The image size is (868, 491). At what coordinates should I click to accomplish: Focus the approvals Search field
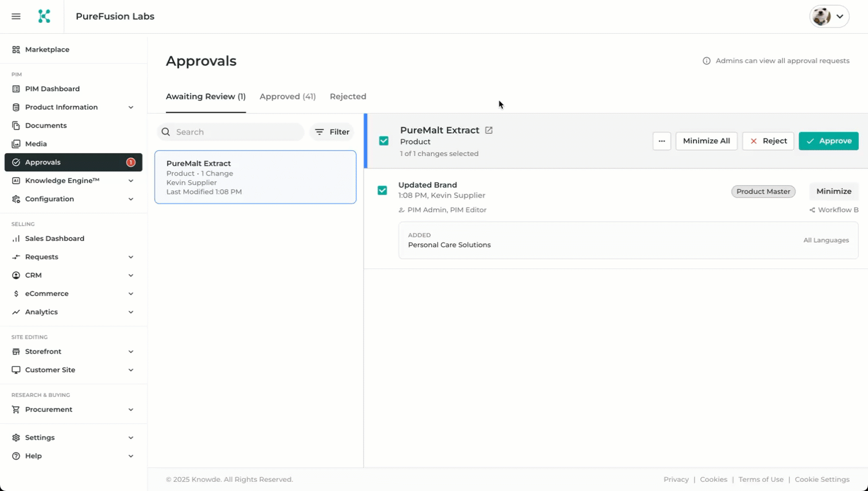[x=231, y=132]
